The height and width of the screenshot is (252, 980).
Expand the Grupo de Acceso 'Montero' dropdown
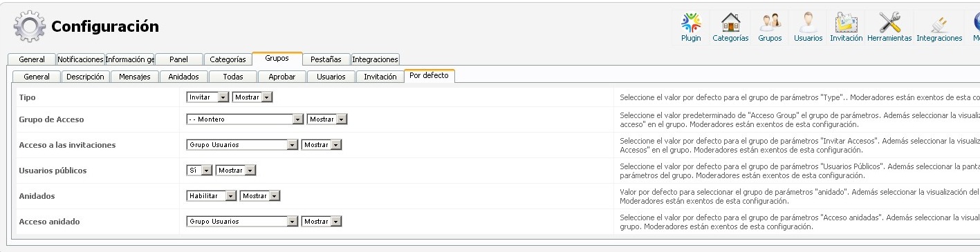(246, 119)
